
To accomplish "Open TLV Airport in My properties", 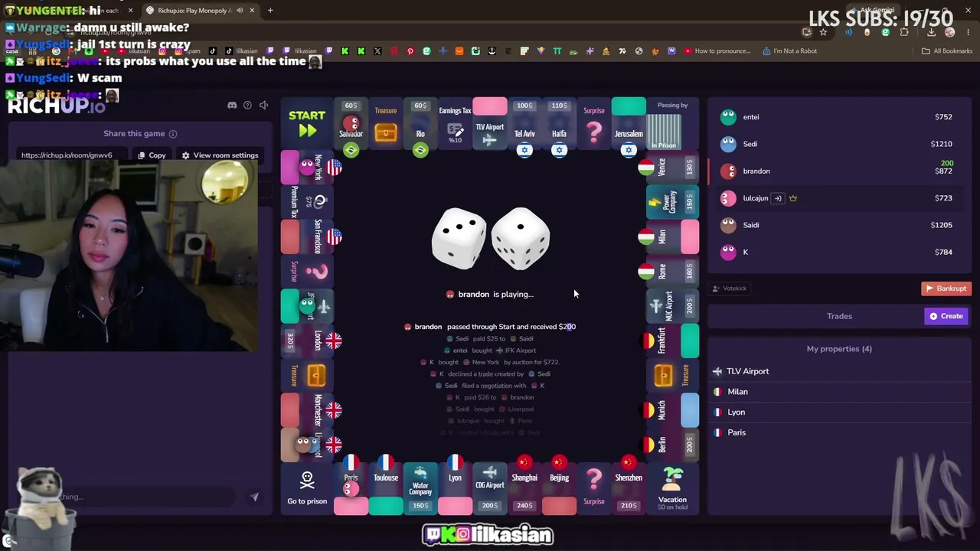I will (x=839, y=371).
